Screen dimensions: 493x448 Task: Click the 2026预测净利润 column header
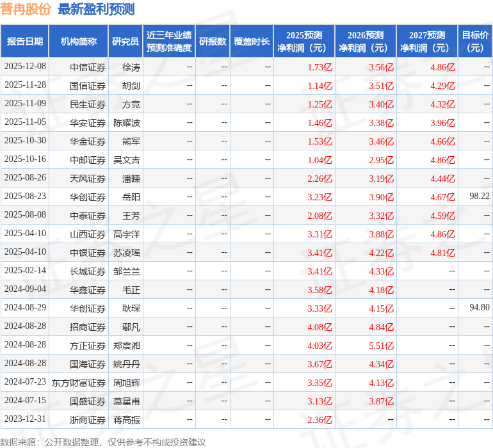click(366, 41)
